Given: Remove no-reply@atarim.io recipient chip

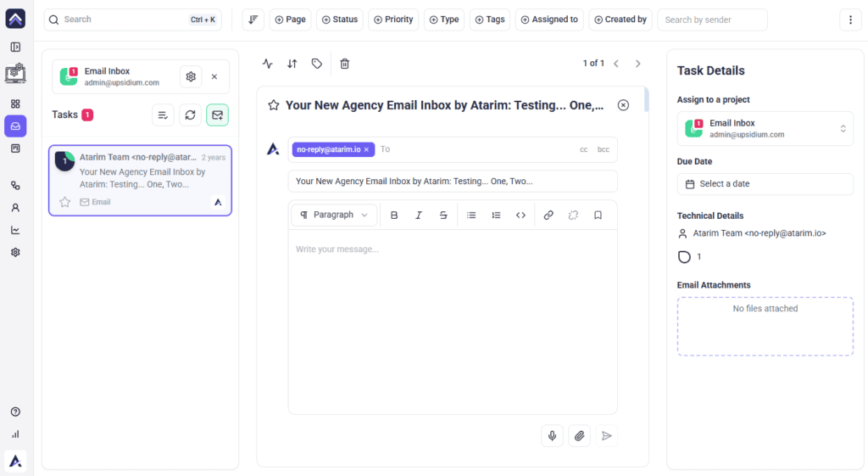Looking at the screenshot, I should [x=366, y=149].
